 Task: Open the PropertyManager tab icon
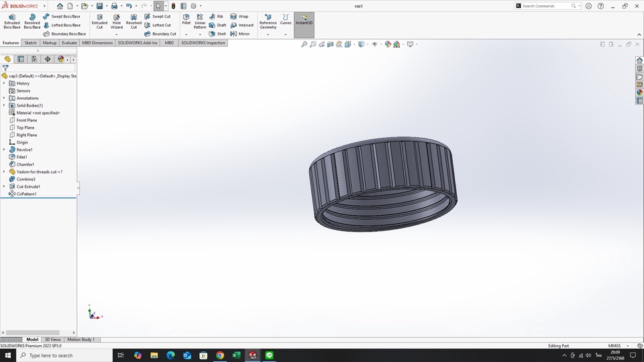tap(21, 59)
